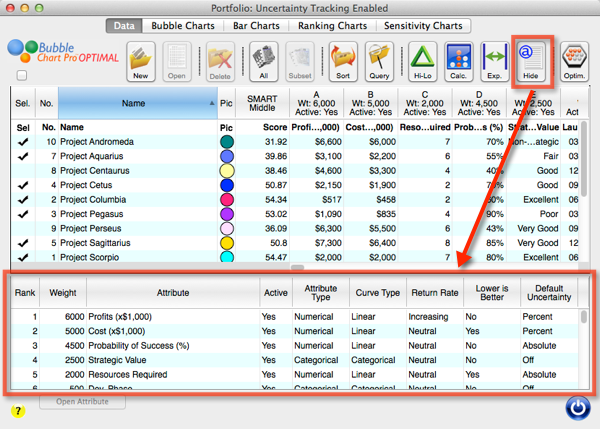Image resolution: width=600 pixels, height=429 pixels.
Task: Toggle selection checkmark for Project Andromeda
Action: [22, 142]
